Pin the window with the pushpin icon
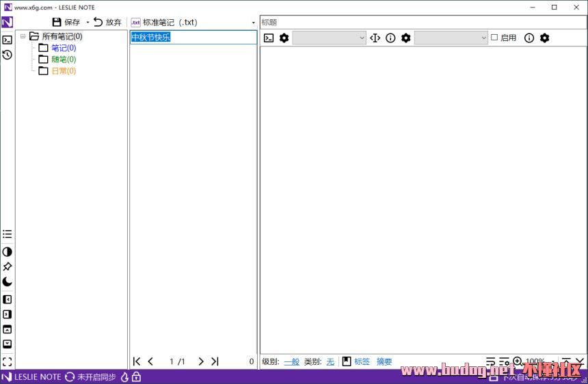This screenshot has height=384, width=588. (x=7, y=266)
